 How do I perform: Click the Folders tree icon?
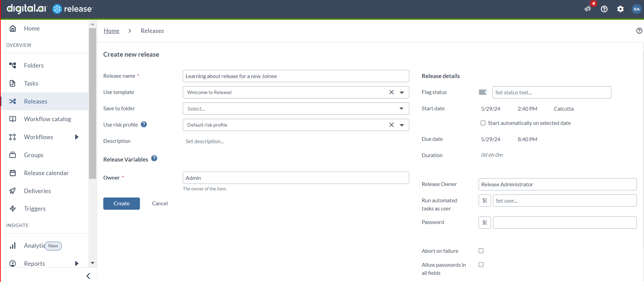[13, 65]
